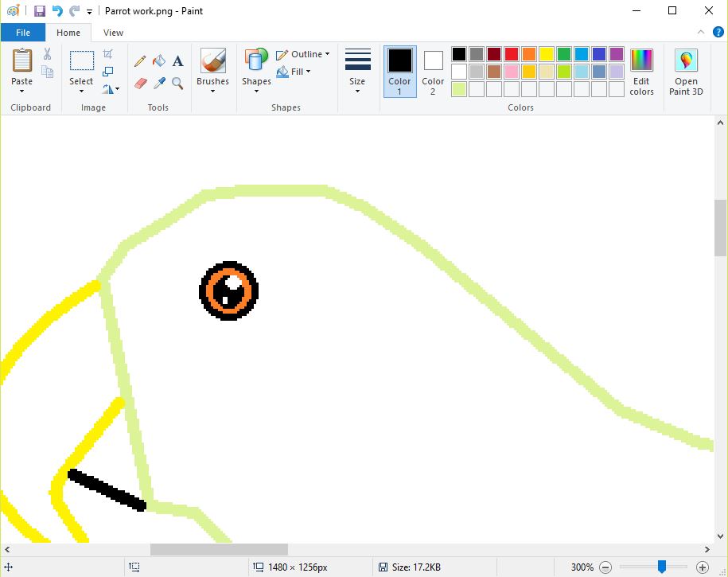Pick the red color swatch
Image resolution: width=728 pixels, height=577 pixels.
click(511, 54)
